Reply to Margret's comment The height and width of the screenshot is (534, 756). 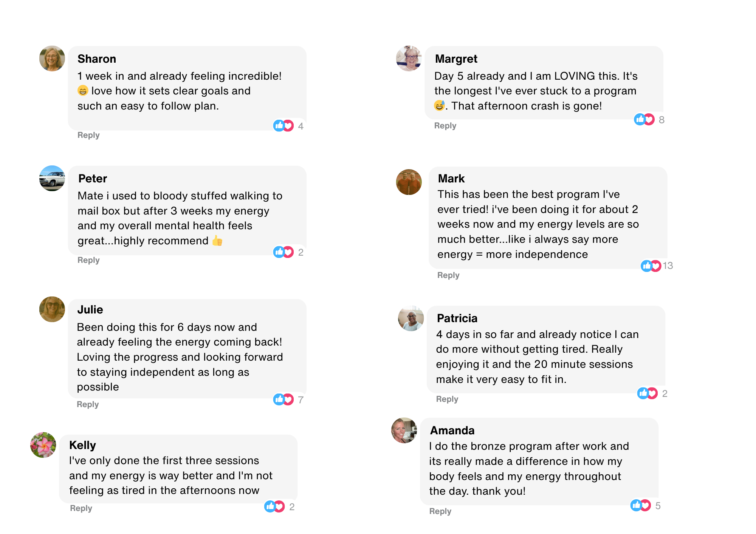coord(445,126)
